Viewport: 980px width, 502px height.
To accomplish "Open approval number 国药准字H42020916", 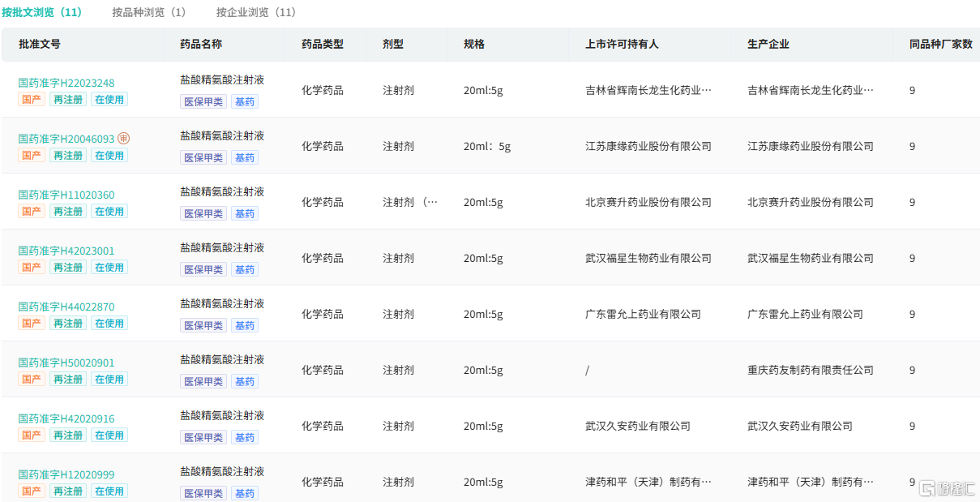I will click(66, 418).
